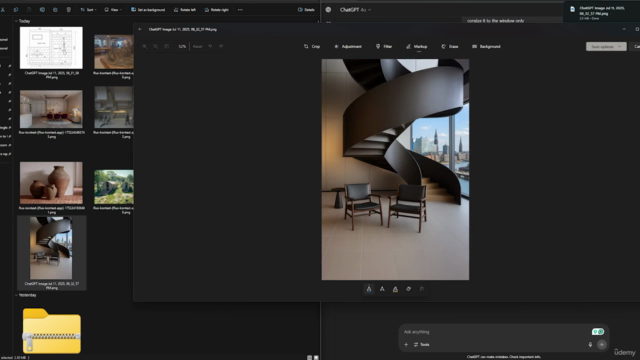The height and width of the screenshot is (360, 640).
Task: Open the View dropdown in File Explorer
Action: click(x=113, y=9)
